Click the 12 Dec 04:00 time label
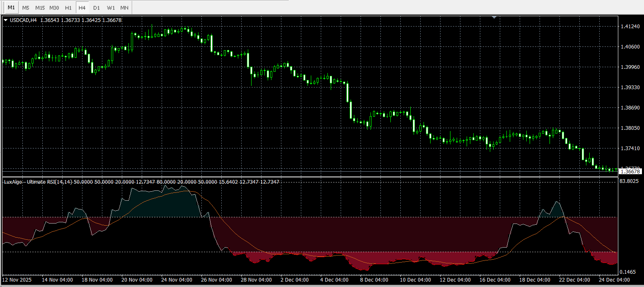Viewport: 644px width, 287px height. [x=455, y=280]
